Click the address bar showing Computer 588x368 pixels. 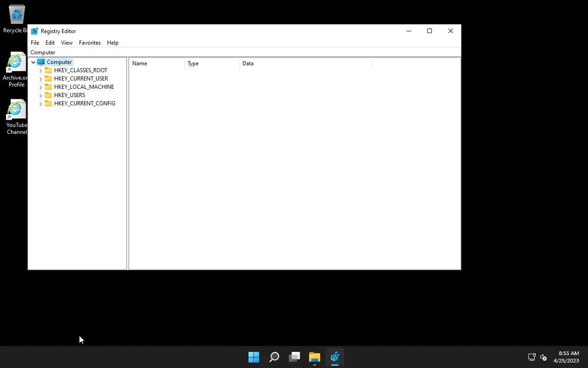[244, 52]
